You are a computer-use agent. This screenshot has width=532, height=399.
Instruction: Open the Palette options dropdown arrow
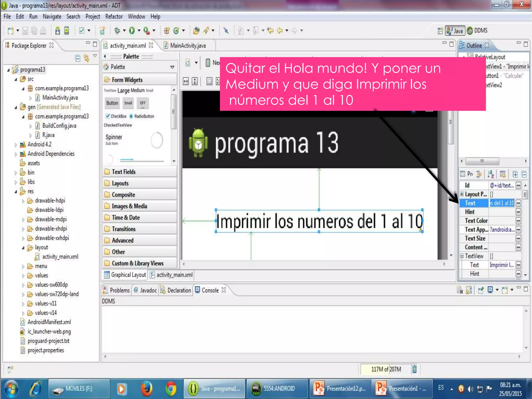pyautogui.click(x=172, y=67)
